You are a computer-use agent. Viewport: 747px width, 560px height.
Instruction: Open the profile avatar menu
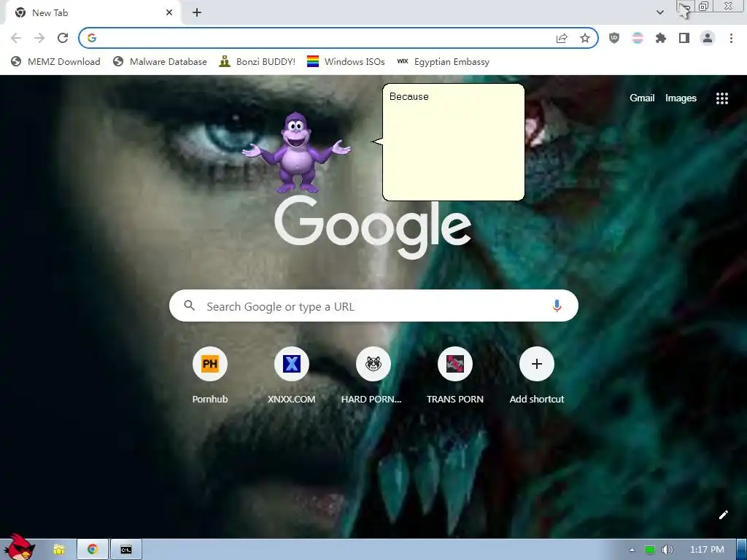click(708, 38)
